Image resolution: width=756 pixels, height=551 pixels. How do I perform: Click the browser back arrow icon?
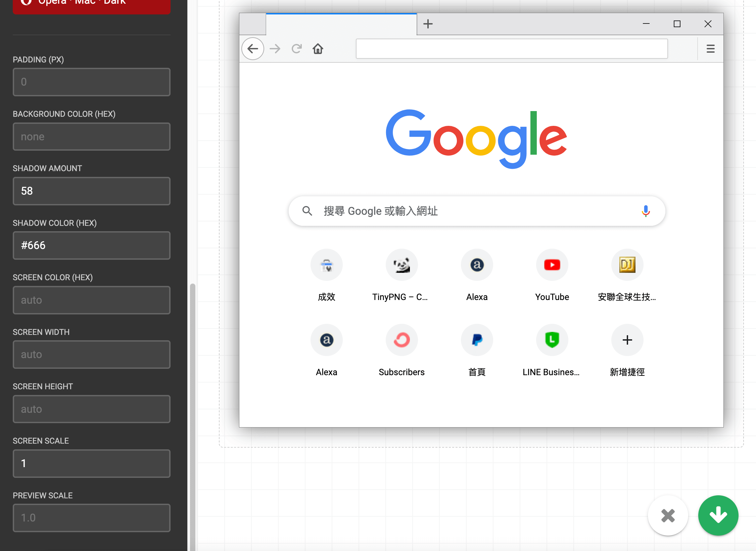(x=252, y=49)
